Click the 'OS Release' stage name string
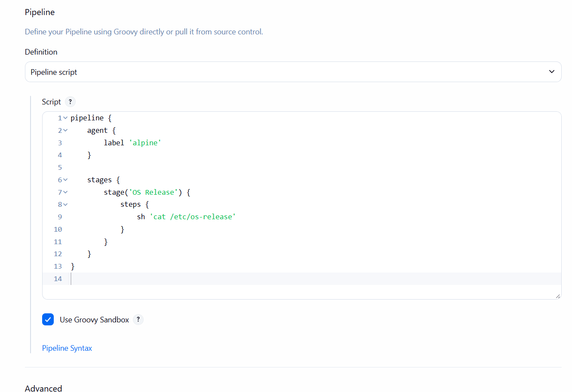 click(x=154, y=193)
